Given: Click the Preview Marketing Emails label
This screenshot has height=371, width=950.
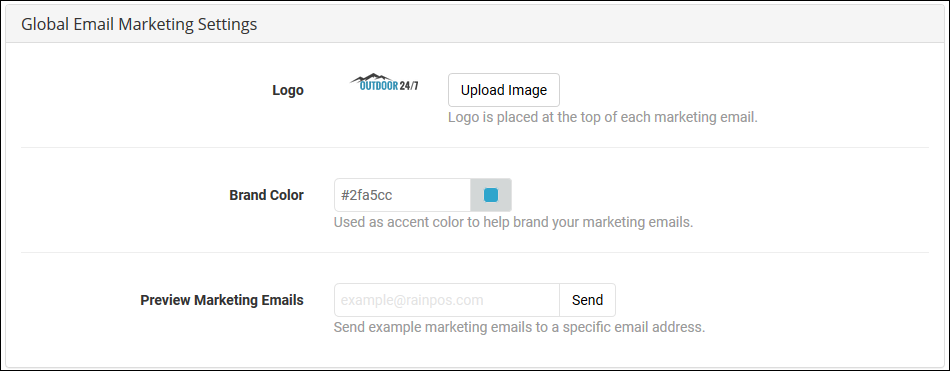Looking at the screenshot, I should [222, 300].
